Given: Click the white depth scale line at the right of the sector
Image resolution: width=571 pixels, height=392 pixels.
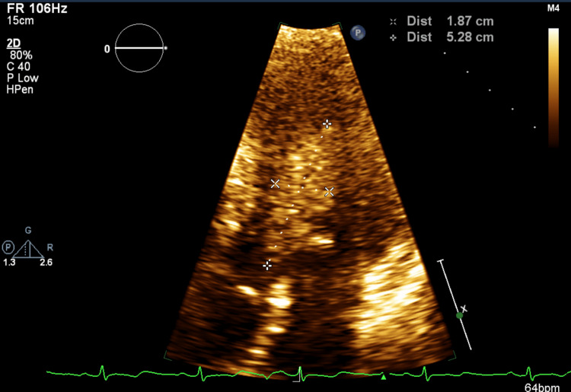Looking at the screenshot, I should (455, 304).
